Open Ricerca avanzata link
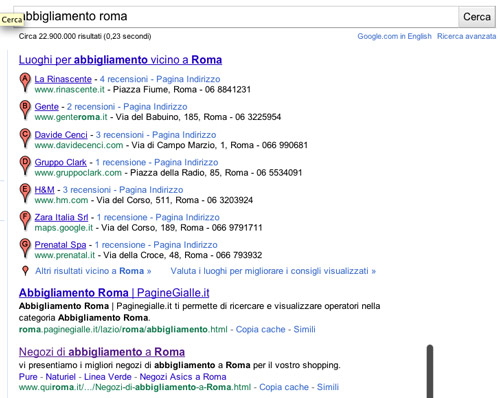The width and height of the screenshot is (500, 398). (x=466, y=36)
